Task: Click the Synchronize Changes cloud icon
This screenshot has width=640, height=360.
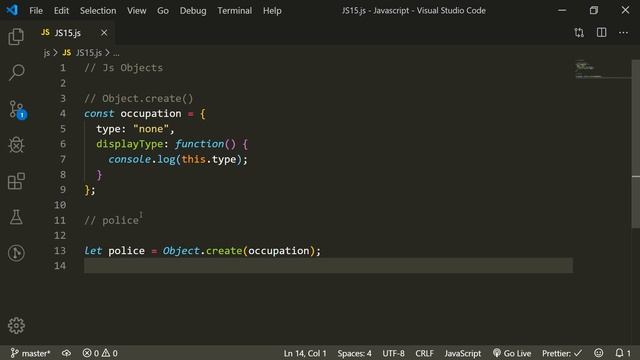Action: (66, 353)
